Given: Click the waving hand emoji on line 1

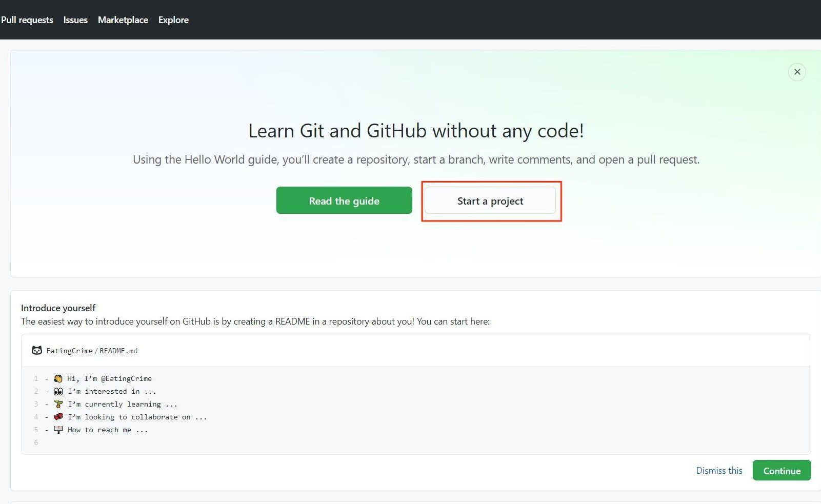Looking at the screenshot, I should 58,378.
